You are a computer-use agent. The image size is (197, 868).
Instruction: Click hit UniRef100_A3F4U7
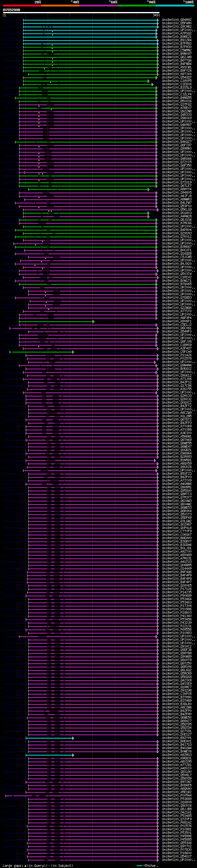click(177, 349)
